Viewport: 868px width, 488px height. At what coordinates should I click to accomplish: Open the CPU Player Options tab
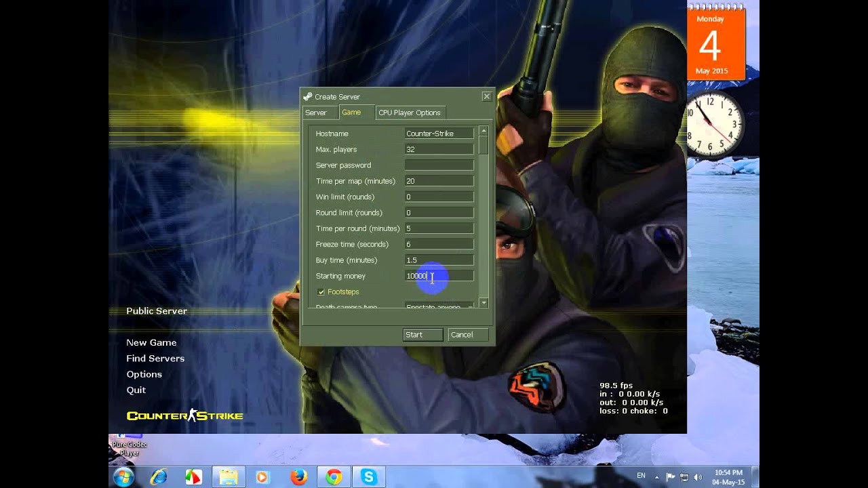click(x=410, y=113)
